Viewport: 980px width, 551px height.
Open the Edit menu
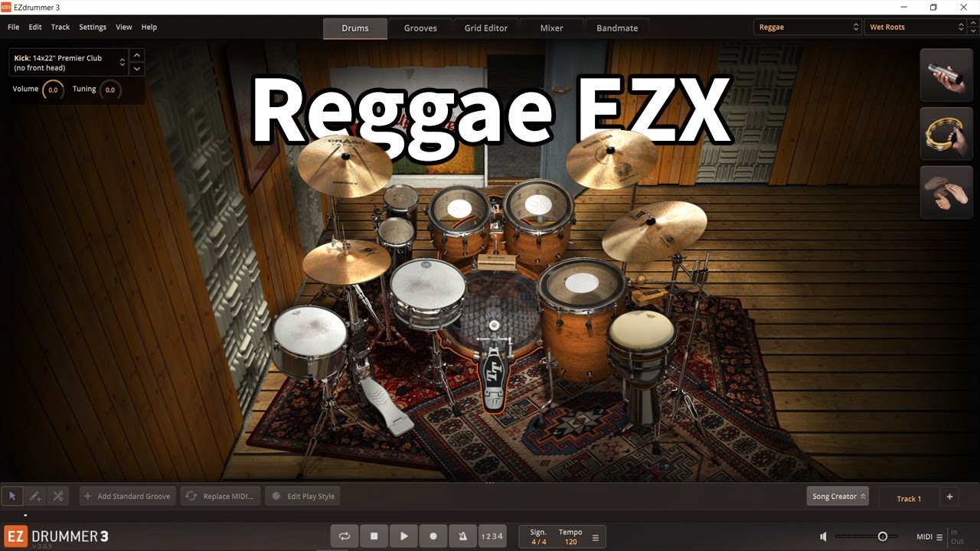[x=35, y=27]
